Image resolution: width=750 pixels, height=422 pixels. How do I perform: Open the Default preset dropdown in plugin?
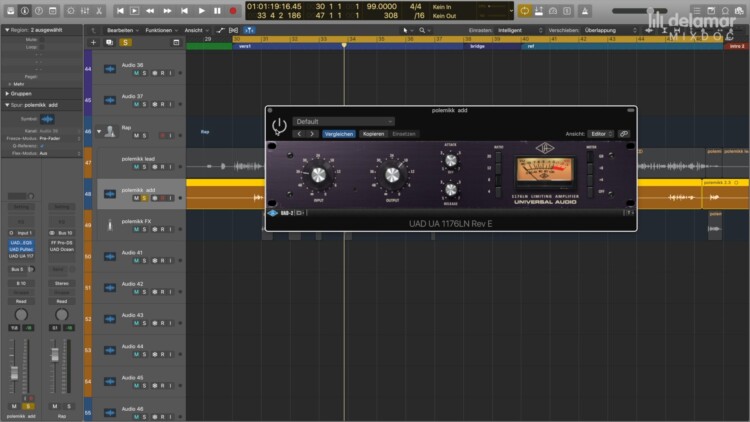(x=344, y=122)
